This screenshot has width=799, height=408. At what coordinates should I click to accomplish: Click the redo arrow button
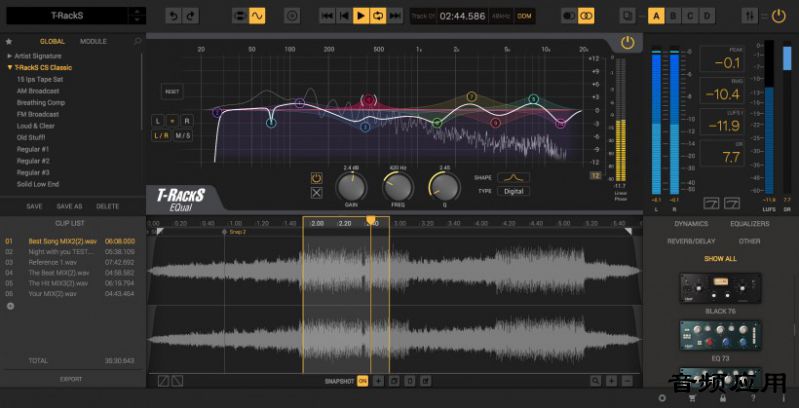[x=191, y=16]
